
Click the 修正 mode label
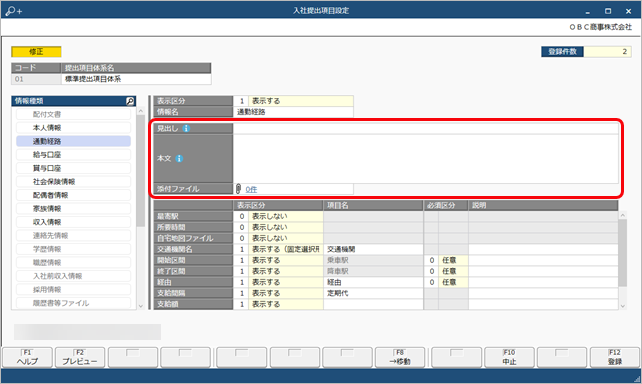coord(36,52)
